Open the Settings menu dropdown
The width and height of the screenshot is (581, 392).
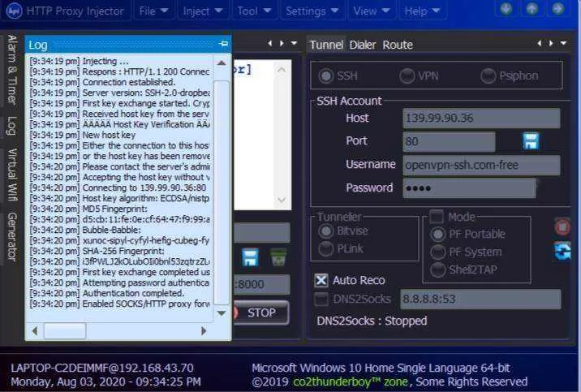(312, 11)
